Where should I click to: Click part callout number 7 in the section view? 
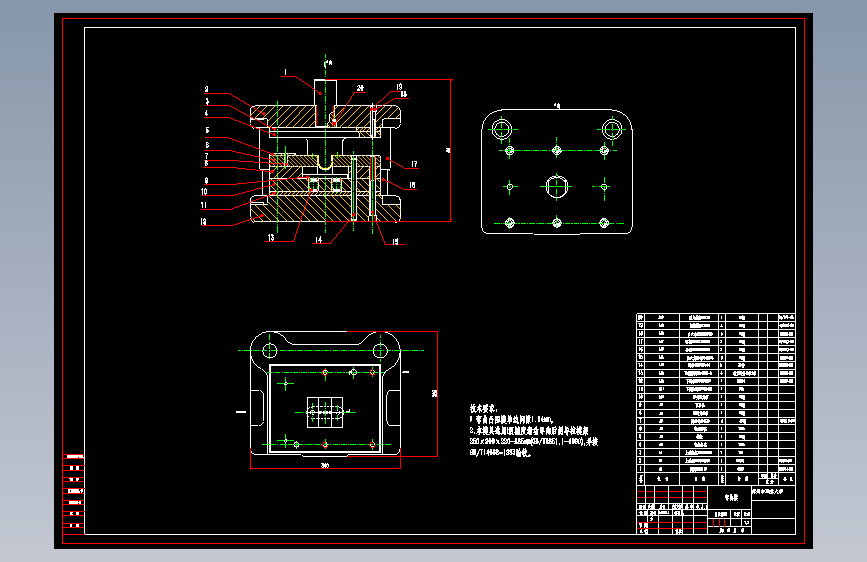[x=207, y=157]
